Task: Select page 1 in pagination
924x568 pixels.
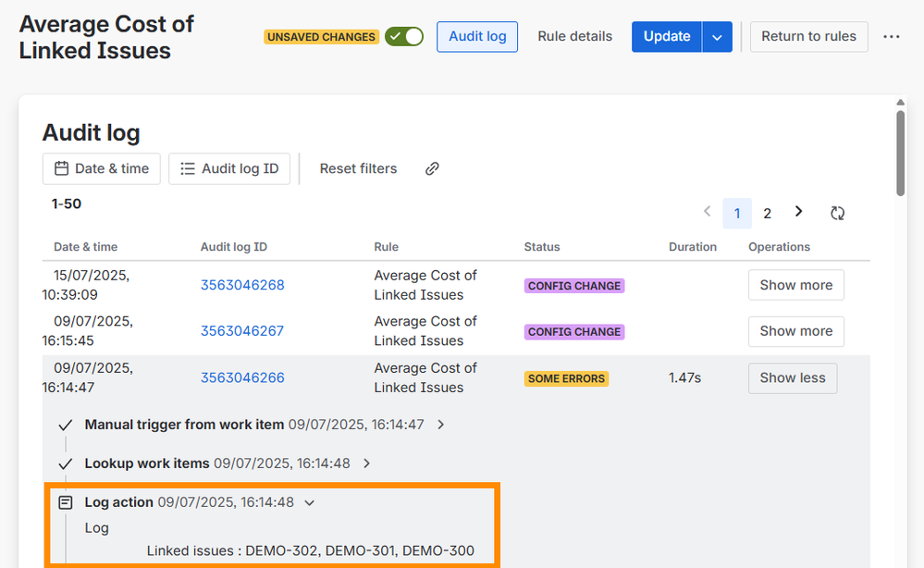Action: point(737,214)
